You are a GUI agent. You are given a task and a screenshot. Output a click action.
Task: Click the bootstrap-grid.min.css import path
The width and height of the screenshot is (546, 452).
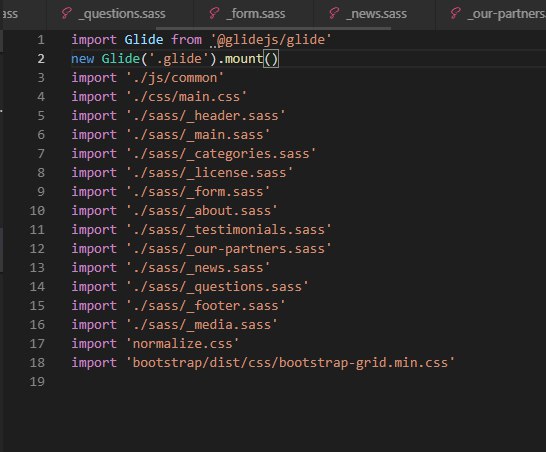pos(290,363)
